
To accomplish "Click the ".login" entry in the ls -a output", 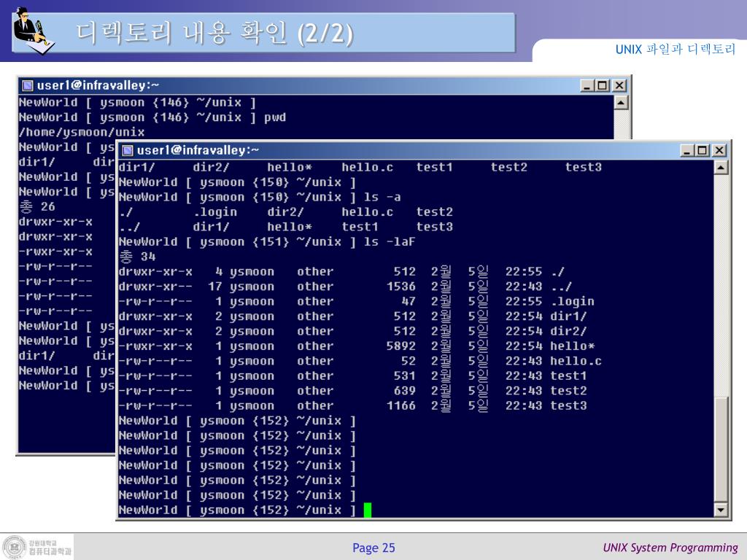I will click(215, 212).
